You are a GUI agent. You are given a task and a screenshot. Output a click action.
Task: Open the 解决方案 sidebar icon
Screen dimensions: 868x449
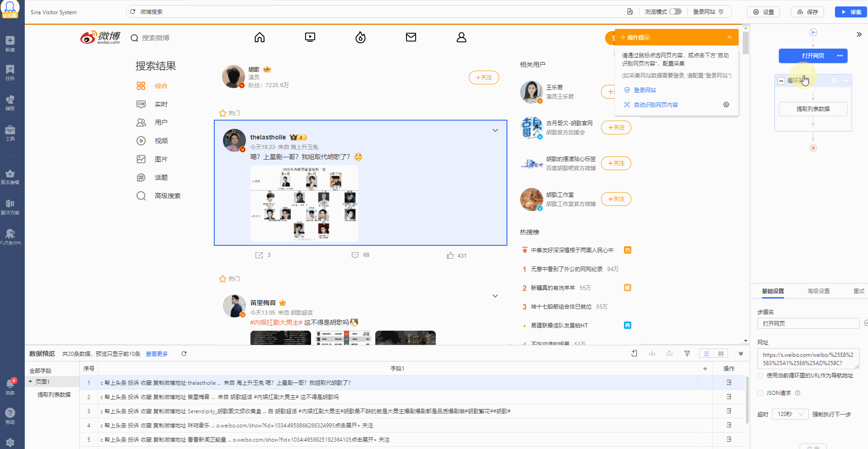10,207
